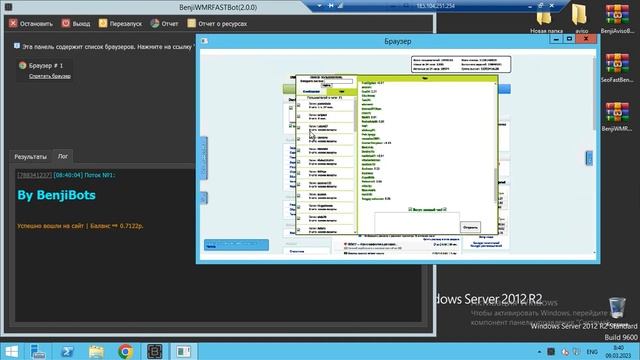
Task: Open the taskbar clock and date
Action: 618,351
